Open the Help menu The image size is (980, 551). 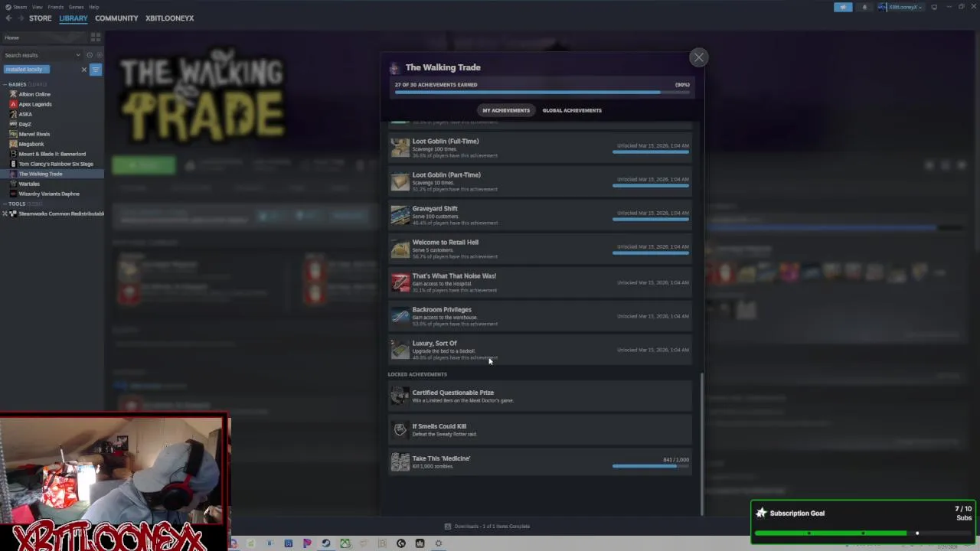click(93, 7)
